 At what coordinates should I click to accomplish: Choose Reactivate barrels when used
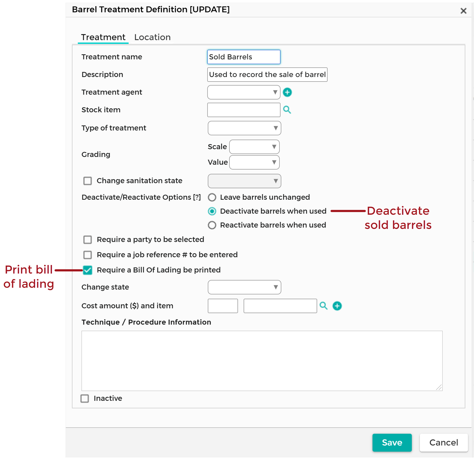[212, 225]
